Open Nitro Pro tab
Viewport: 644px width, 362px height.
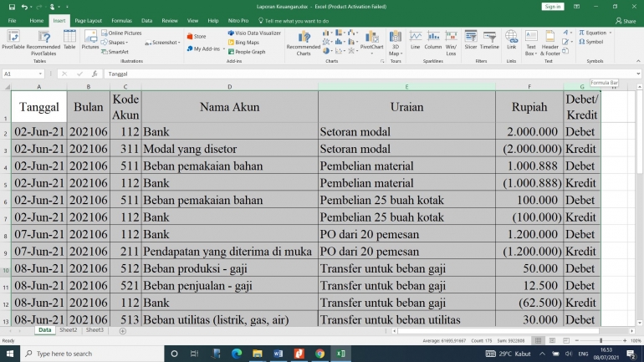(x=238, y=21)
